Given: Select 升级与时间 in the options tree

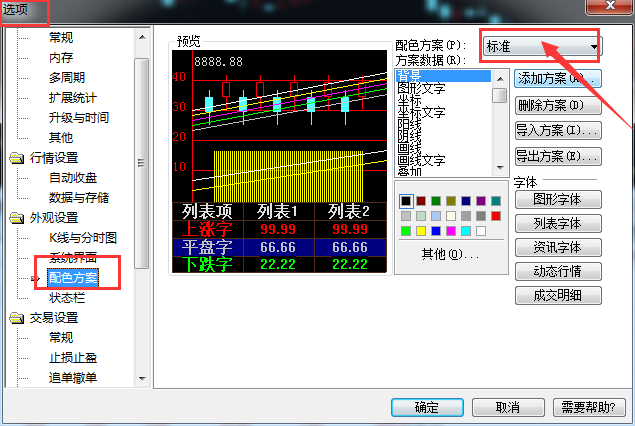Looking at the screenshot, I should 79,117.
